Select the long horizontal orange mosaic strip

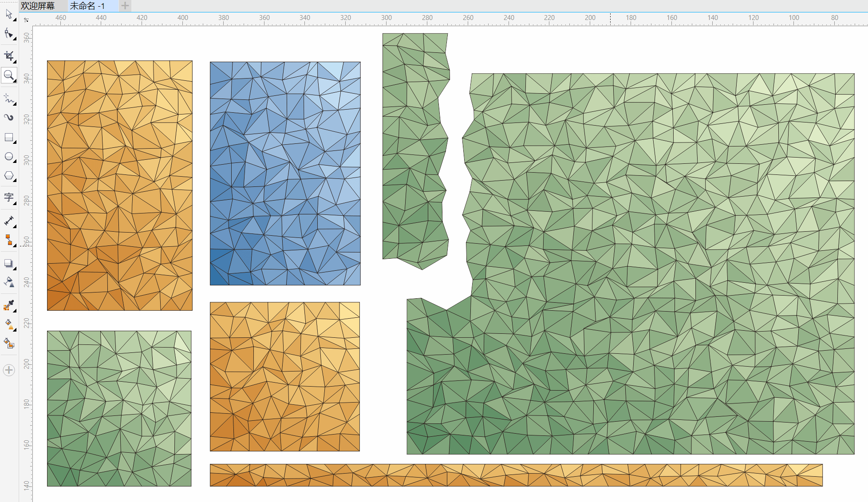(516, 475)
